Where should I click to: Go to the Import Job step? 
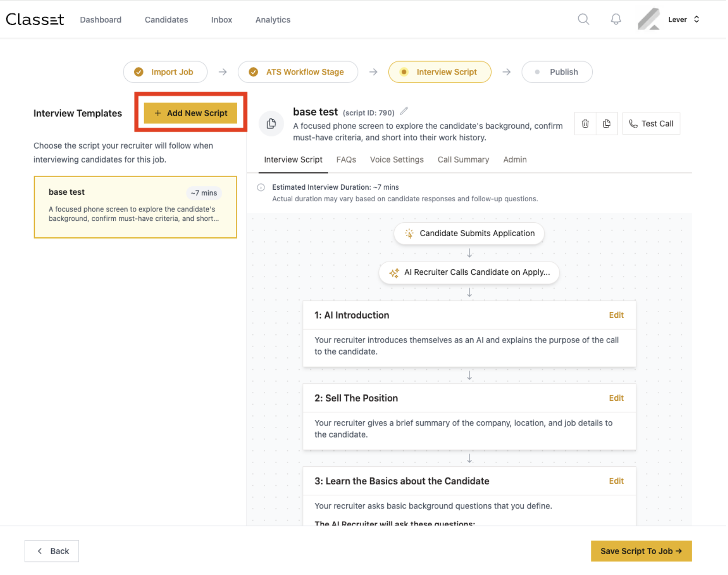166,72
